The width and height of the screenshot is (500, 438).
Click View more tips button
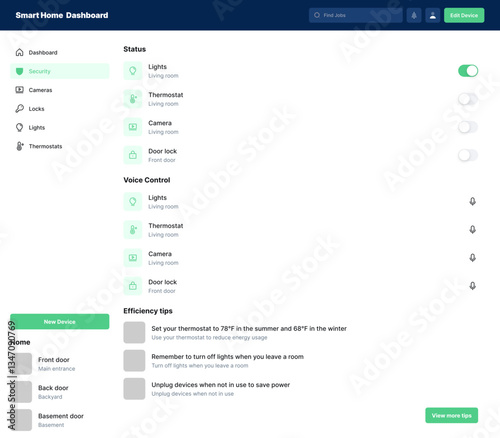coord(452,415)
